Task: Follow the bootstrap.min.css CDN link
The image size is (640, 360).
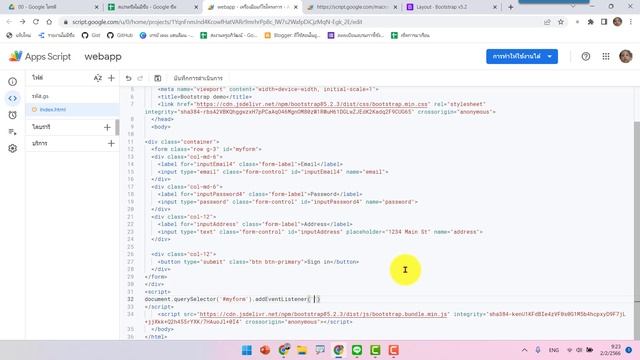Action: click(312, 104)
